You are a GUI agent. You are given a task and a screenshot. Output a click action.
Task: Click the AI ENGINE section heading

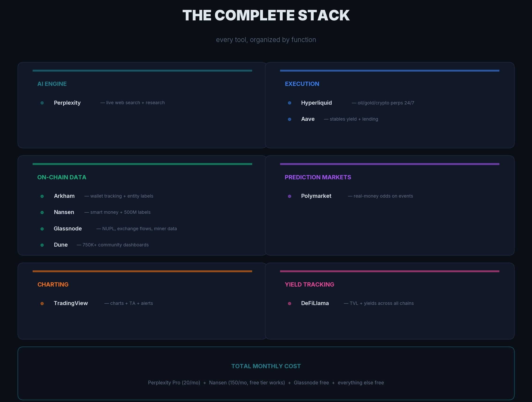52,84
